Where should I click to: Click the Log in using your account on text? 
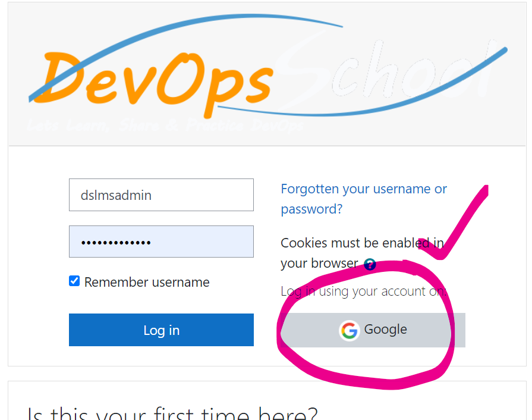(363, 292)
